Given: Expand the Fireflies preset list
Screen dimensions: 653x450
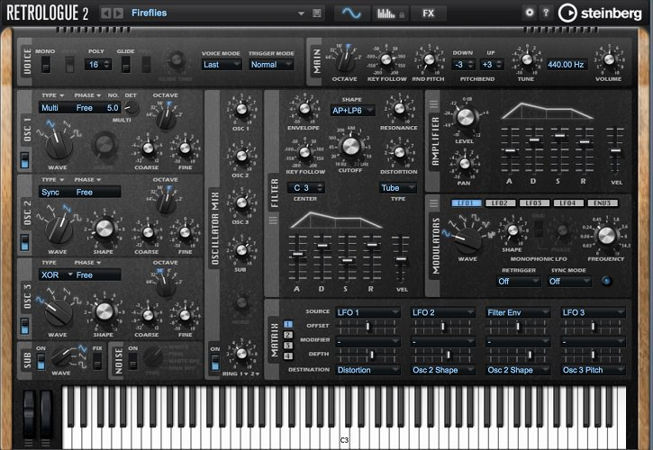Looking at the screenshot, I should [303, 13].
